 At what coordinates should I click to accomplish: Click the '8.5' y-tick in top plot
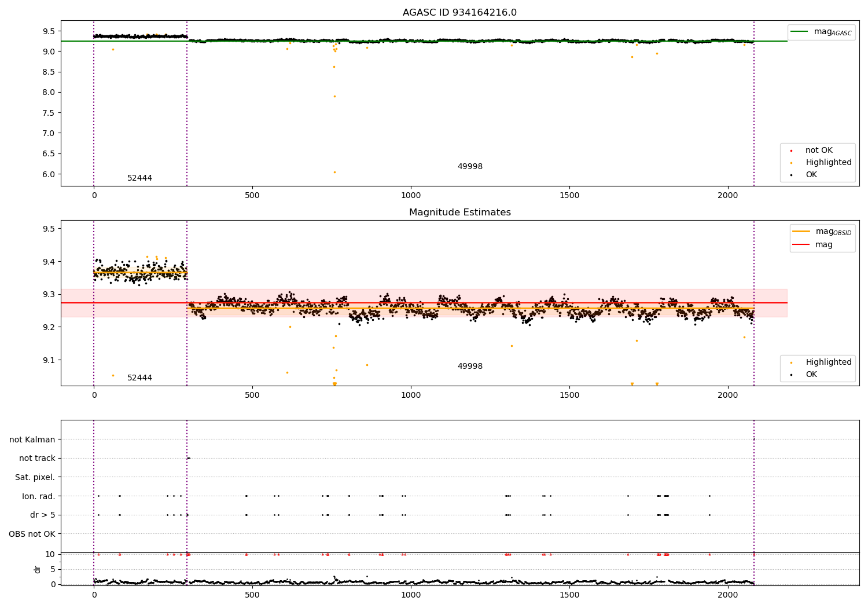click(x=49, y=72)
